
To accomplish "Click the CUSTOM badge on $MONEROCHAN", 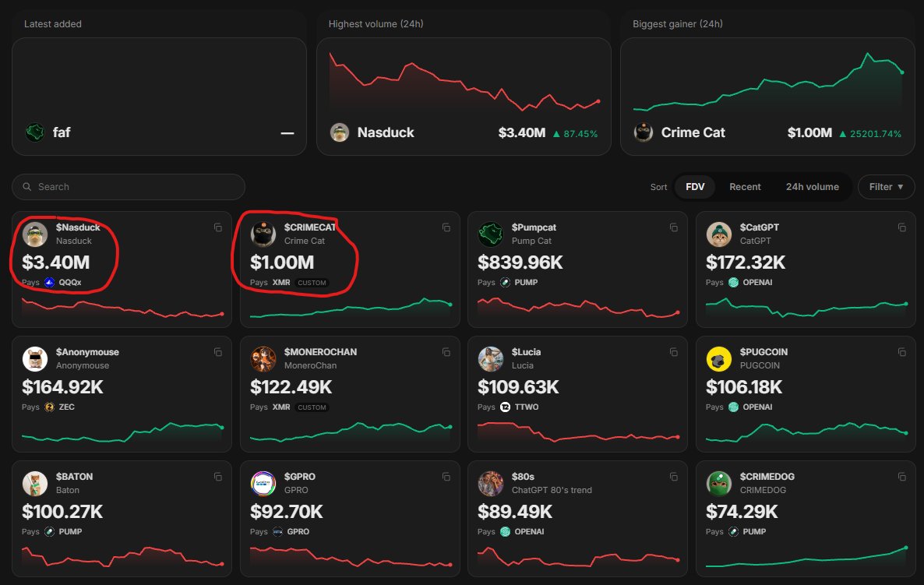I will 312,407.
